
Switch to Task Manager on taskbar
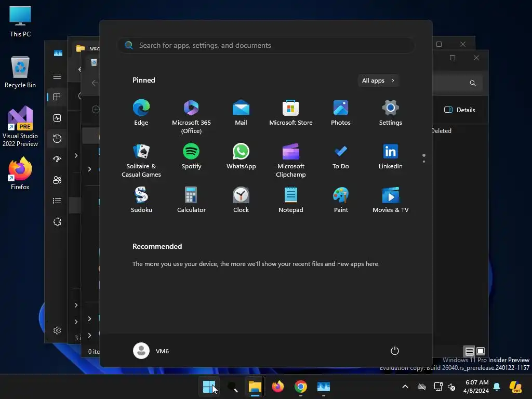pos(323,387)
